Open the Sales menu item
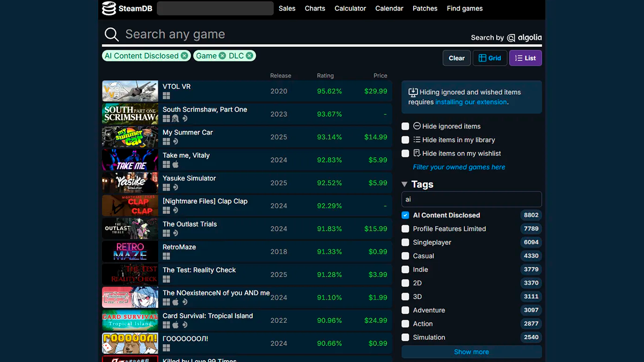Screen dimensions: 644x362 coord(287,8)
